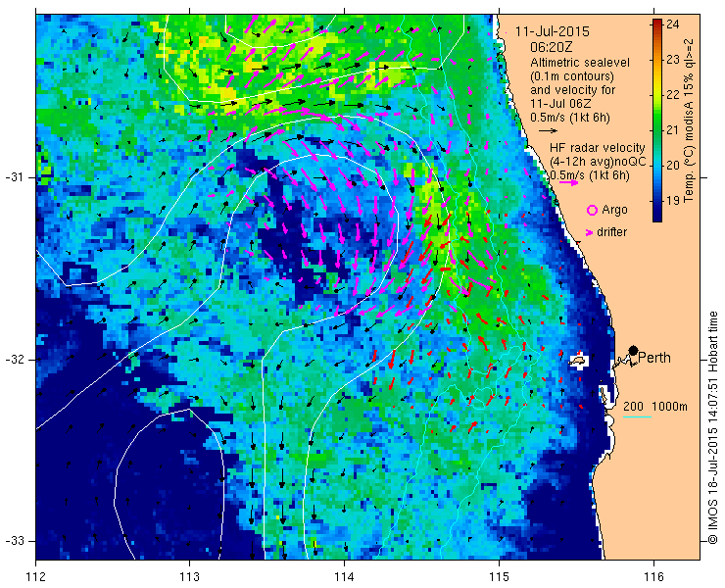Click the latitude '-33' axis label
This screenshot has height=588, width=725.
pyautogui.click(x=14, y=541)
